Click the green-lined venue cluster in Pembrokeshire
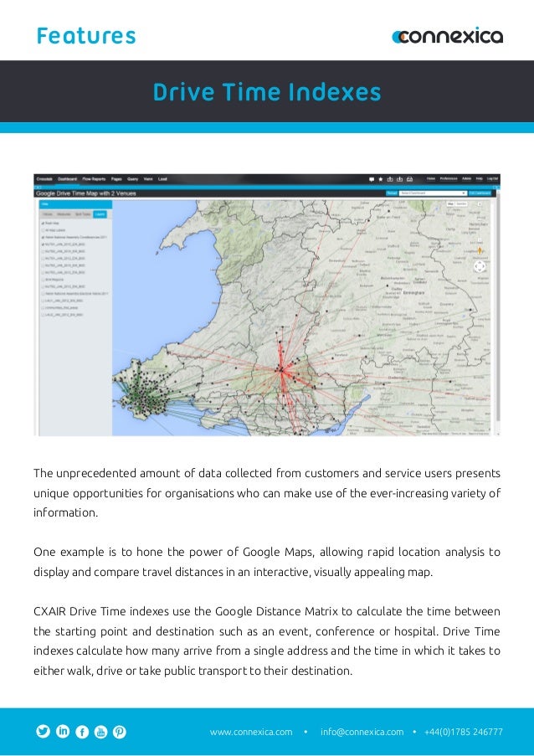This screenshot has width=534, height=756. tap(145, 393)
